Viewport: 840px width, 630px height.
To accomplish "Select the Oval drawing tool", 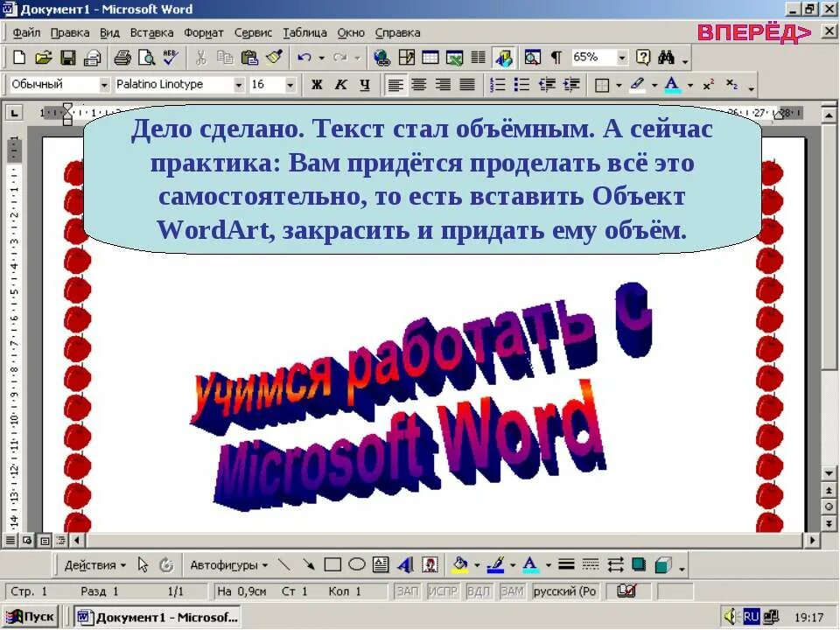I will (x=357, y=564).
